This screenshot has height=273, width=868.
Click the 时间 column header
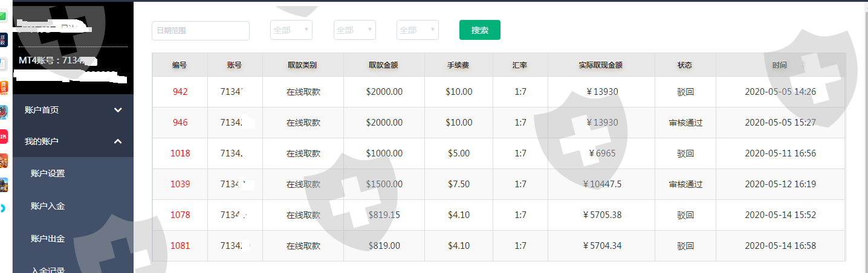point(780,65)
